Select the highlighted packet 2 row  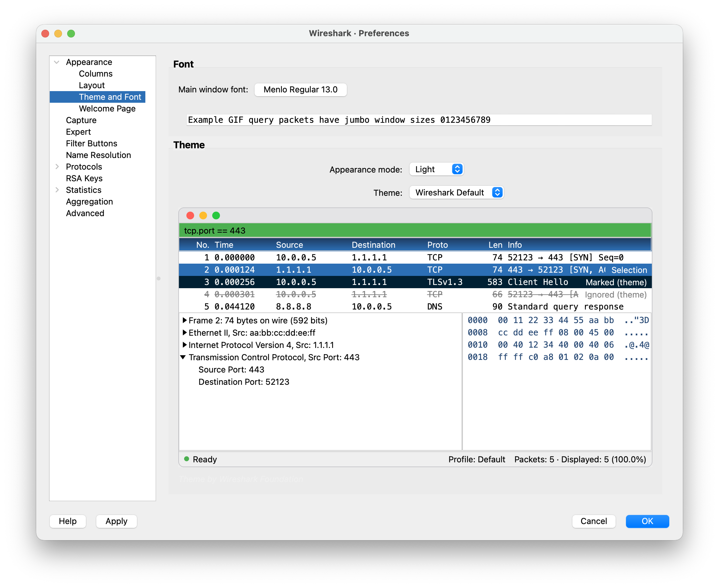415,270
